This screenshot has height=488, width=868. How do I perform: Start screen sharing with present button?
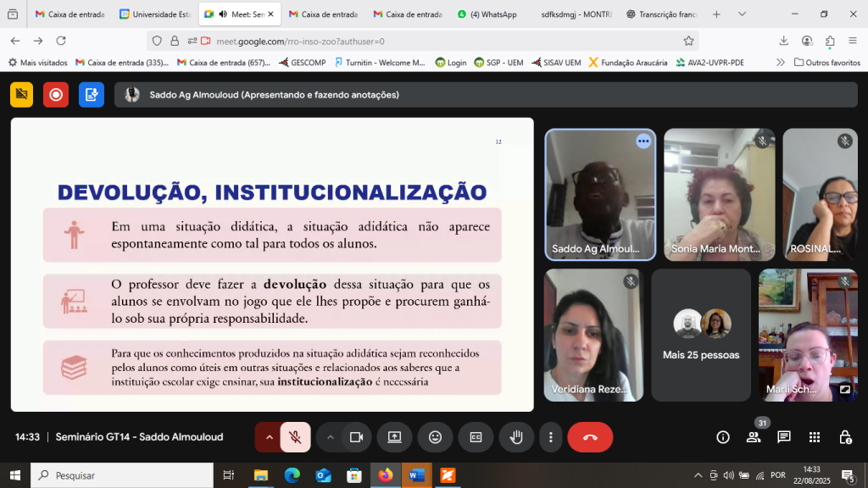tap(394, 437)
